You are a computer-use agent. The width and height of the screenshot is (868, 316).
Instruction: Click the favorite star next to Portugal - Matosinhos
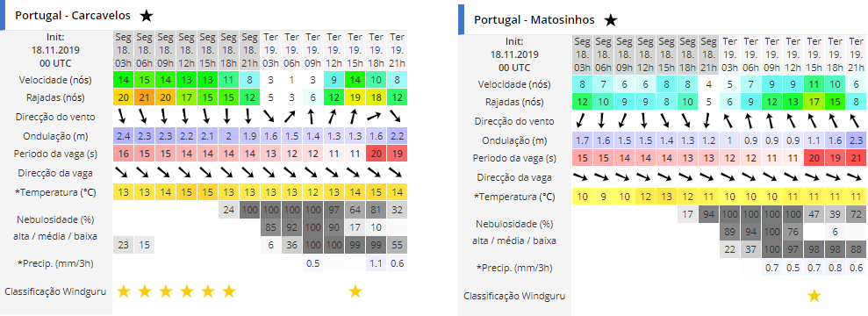pos(610,20)
